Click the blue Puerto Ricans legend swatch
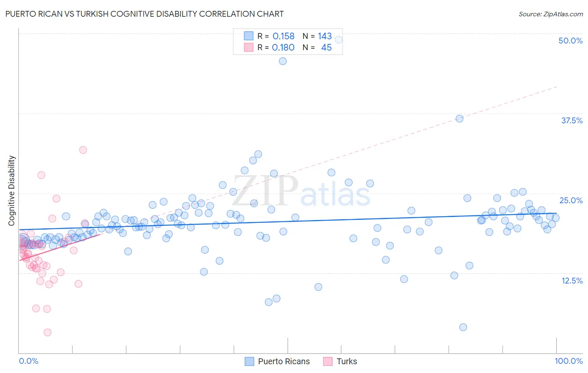 pyautogui.click(x=249, y=361)
